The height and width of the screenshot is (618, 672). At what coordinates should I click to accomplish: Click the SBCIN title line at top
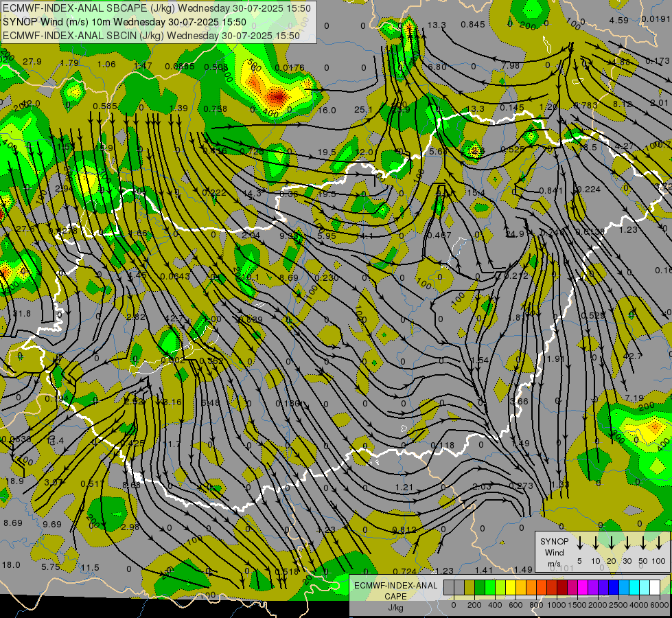pos(151,36)
